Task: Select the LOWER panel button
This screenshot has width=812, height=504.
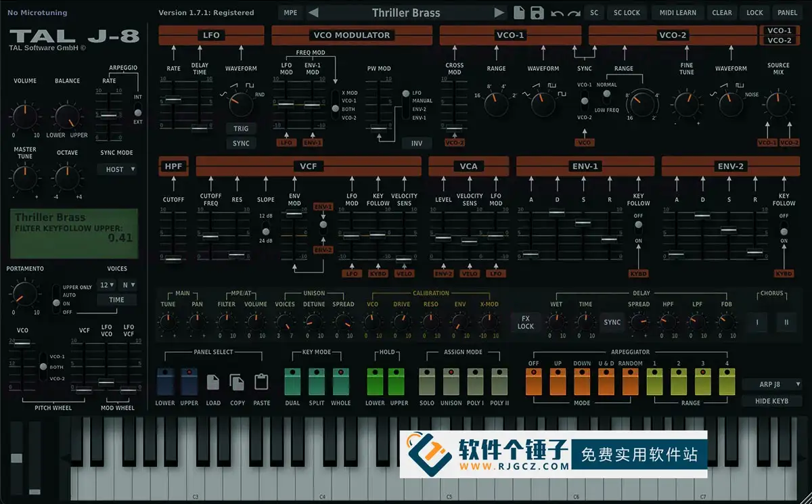Action: [165, 382]
